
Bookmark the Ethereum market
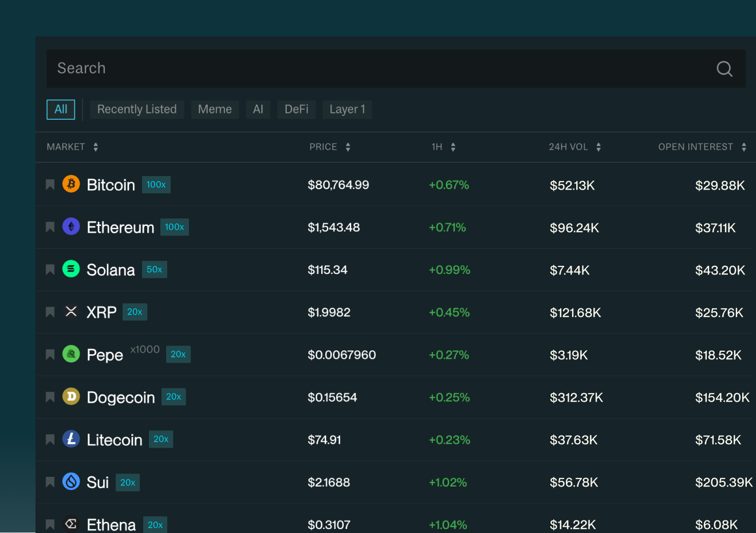tap(50, 227)
